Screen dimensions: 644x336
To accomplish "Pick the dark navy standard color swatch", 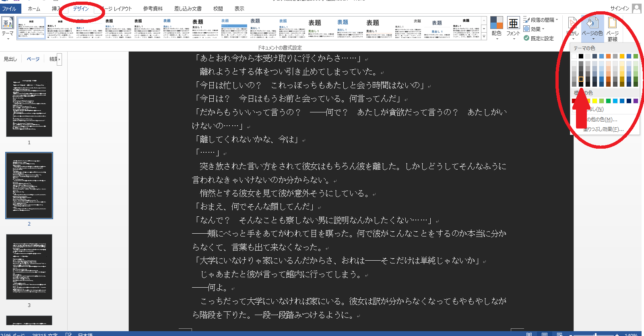I will click(629, 101).
